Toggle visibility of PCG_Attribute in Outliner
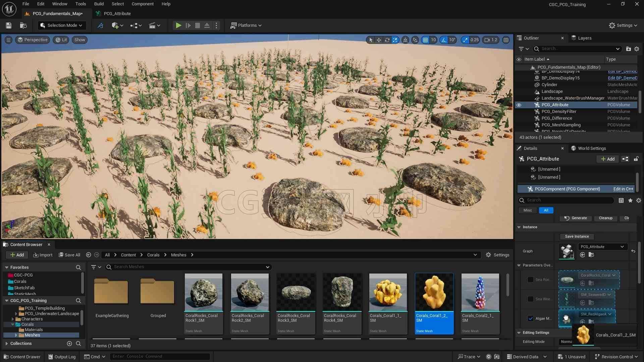 pyautogui.click(x=519, y=105)
